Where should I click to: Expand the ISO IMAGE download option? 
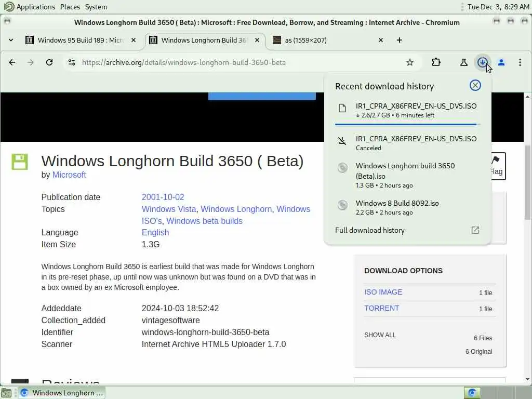pos(383,292)
